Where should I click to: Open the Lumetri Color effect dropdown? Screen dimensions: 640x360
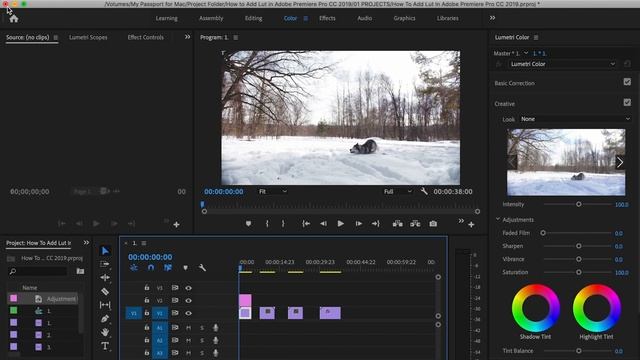coord(562,64)
